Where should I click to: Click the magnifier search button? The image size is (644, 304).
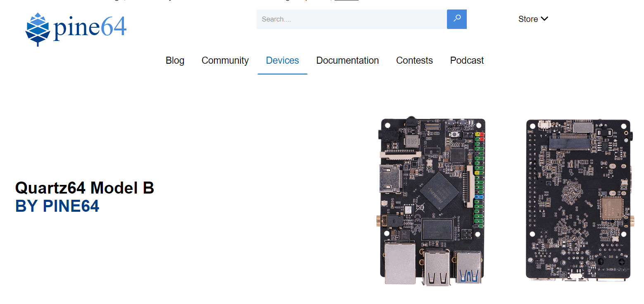click(x=457, y=19)
